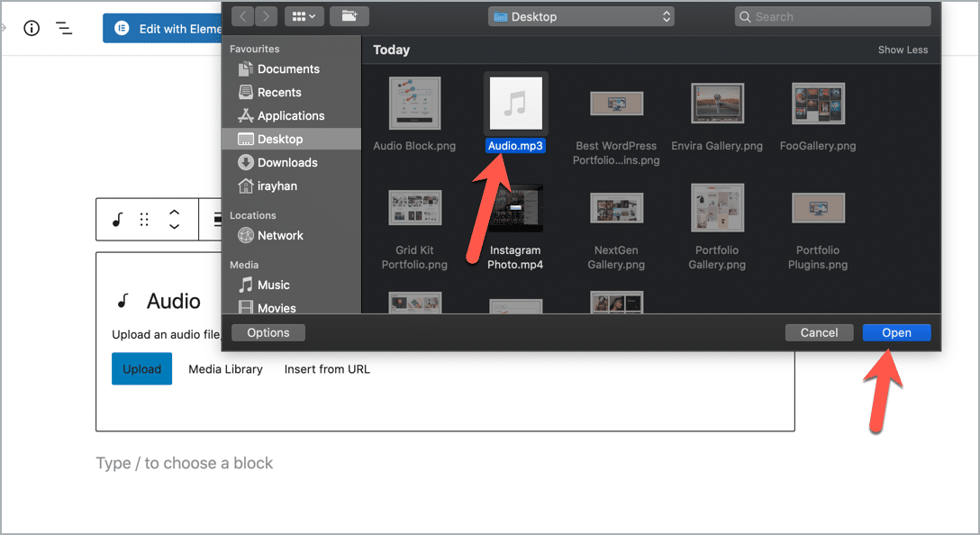Open the icon view mode dropdown
The width and height of the screenshot is (980, 535).
coord(304,16)
